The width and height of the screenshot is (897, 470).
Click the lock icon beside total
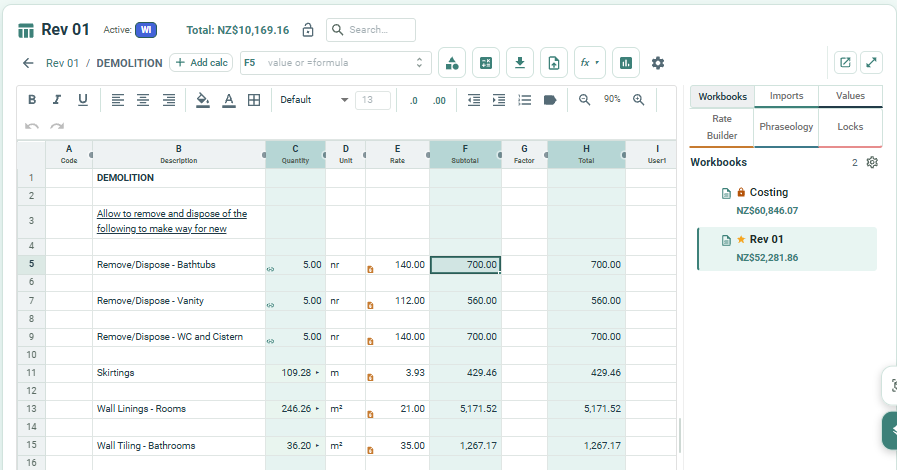[x=308, y=30]
